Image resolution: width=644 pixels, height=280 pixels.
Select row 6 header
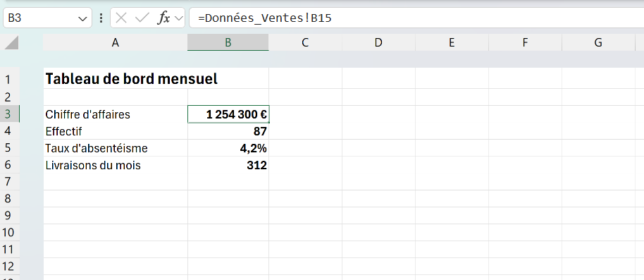(x=9, y=165)
